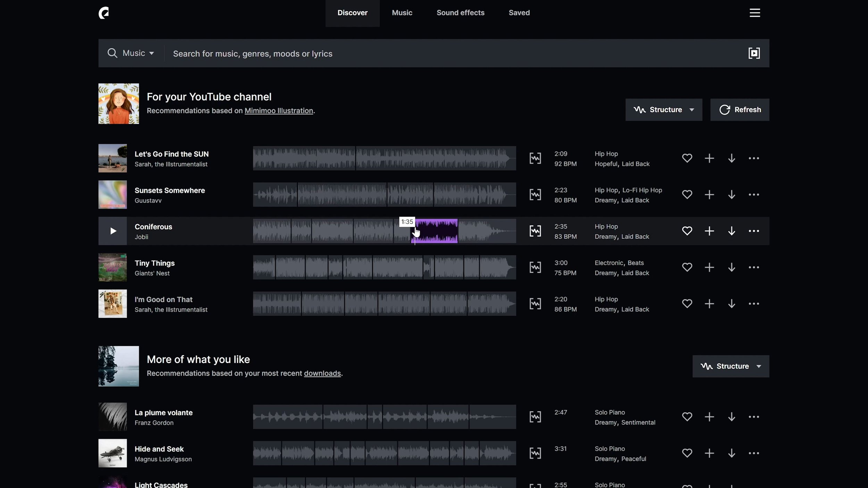
Task: Download the Hide and Seek track
Action: pos(731,453)
